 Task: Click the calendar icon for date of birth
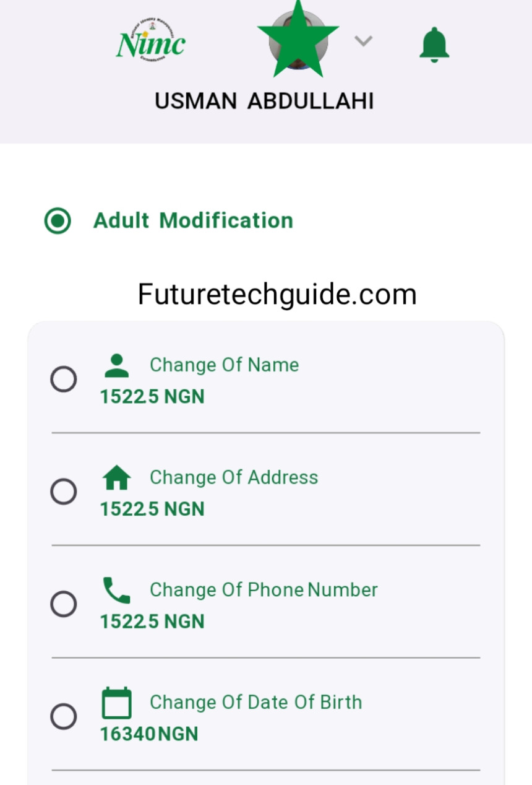pos(116,703)
